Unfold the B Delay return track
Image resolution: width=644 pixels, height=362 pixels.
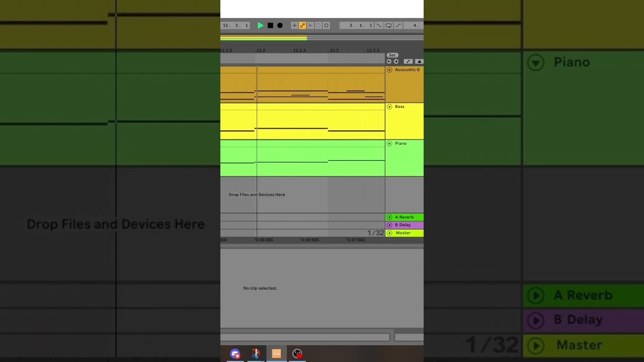[389, 225]
